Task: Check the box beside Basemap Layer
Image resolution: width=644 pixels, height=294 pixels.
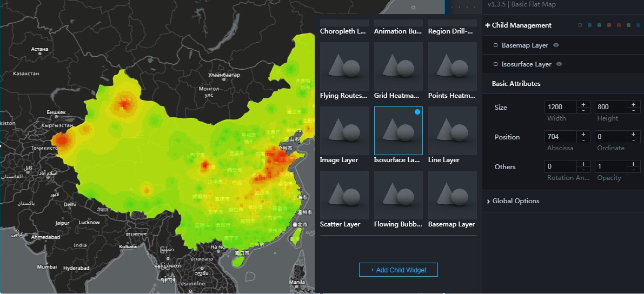Action: pos(495,45)
